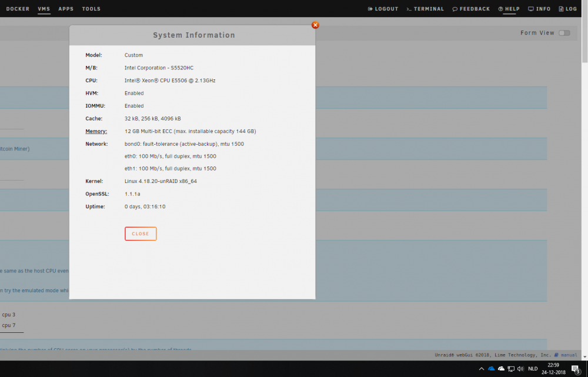Click the "HVM:" label

[92, 94]
